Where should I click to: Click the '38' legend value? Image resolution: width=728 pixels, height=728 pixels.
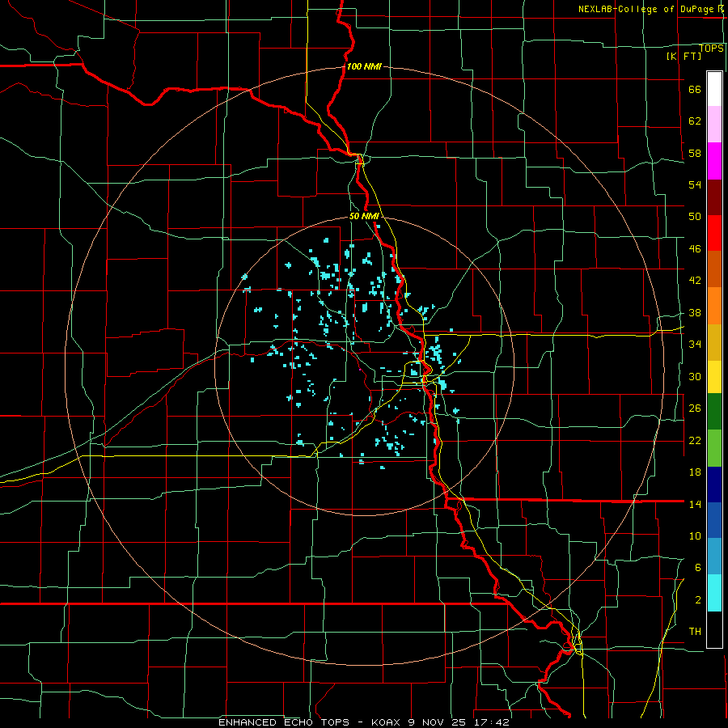[695, 313]
